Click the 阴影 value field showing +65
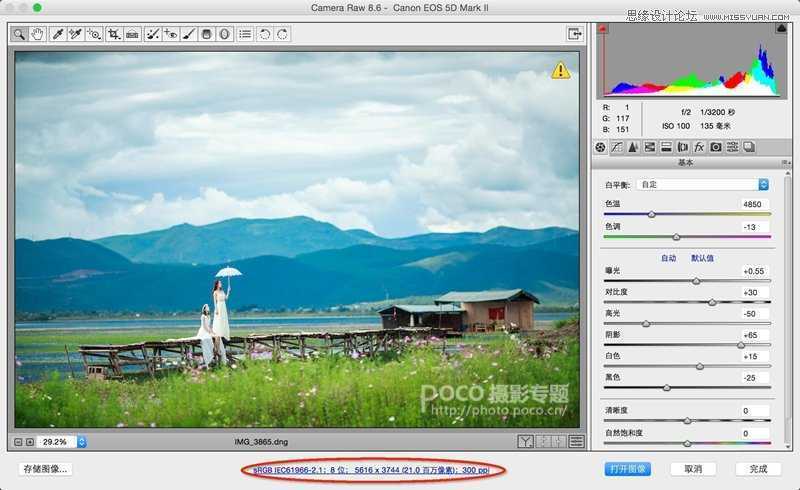The height and width of the screenshot is (490, 800). click(754, 335)
